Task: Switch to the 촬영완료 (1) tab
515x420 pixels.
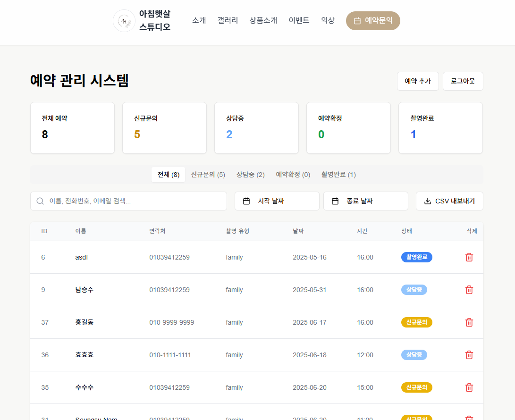Action: coord(340,174)
